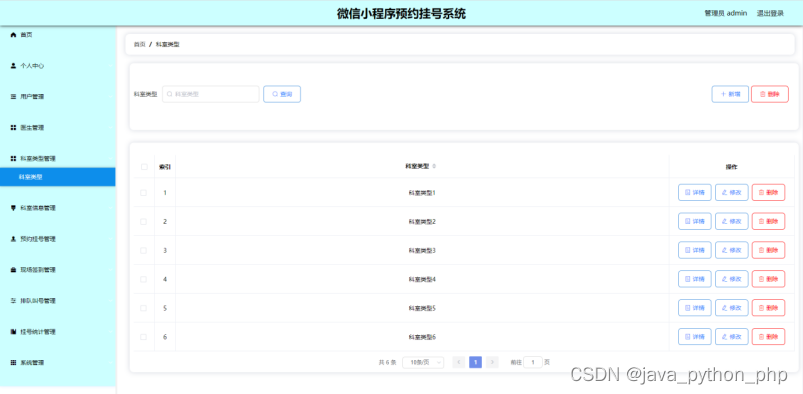Select page 1 in the pagination
Screen dimensions: 803x394
tap(475, 362)
